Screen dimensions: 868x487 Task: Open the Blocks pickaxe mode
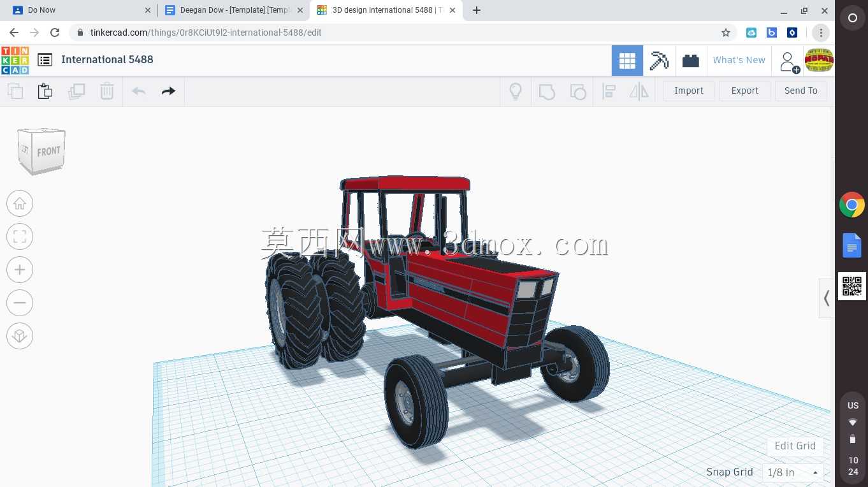[659, 61]
